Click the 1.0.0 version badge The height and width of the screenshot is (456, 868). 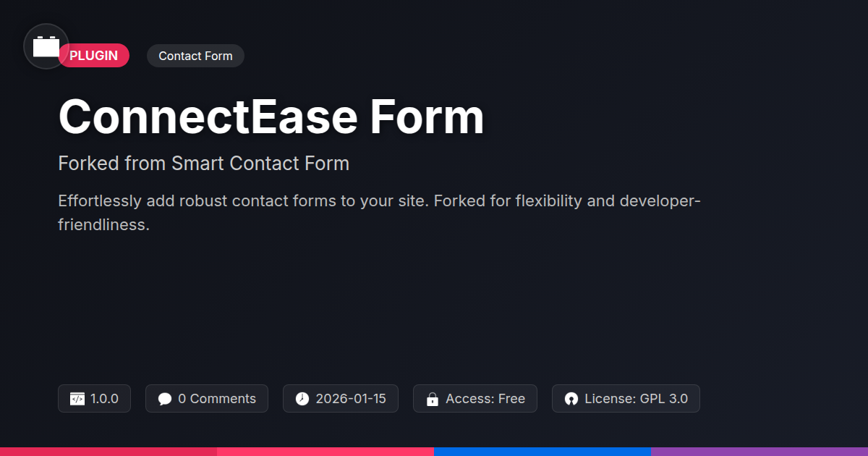(x=94, y=399)
